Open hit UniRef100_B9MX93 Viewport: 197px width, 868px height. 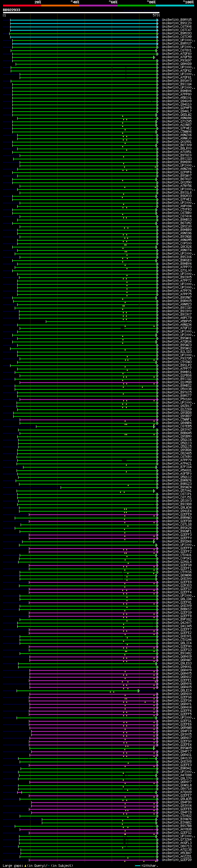(x=177, y=33)
